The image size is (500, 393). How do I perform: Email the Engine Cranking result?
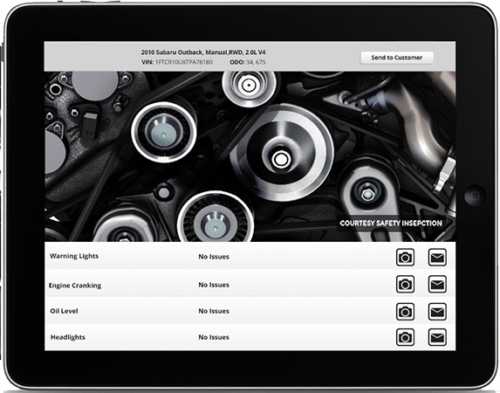[437, 284]
